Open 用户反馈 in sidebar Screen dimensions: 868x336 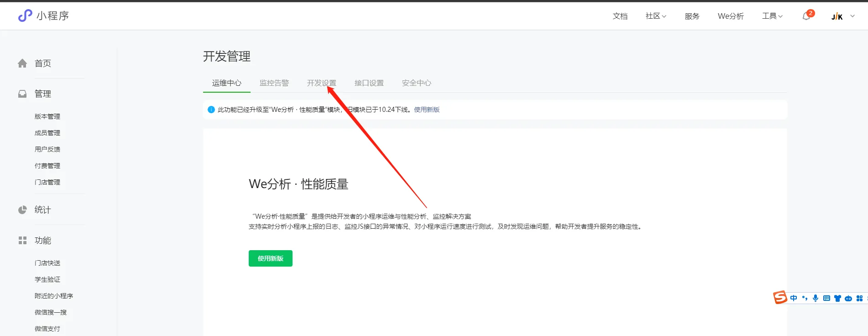click(47, 149)
